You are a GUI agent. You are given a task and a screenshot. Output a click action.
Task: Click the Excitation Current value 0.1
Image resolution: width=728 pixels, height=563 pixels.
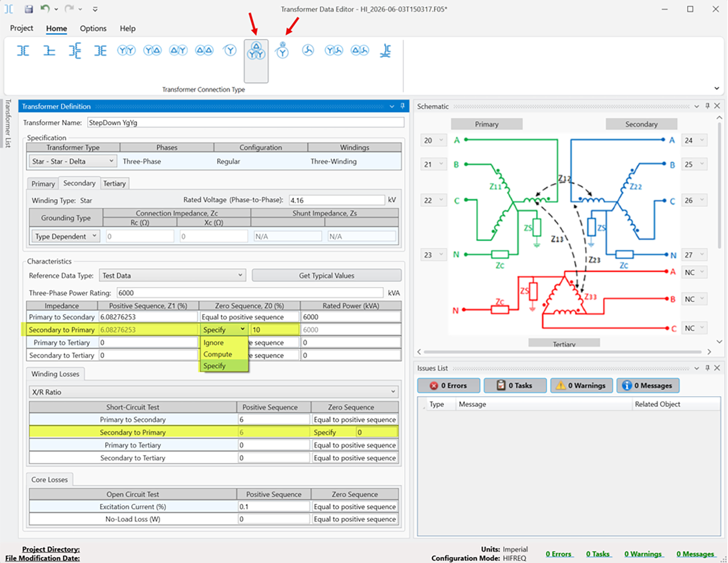click(x=274, y=507)
